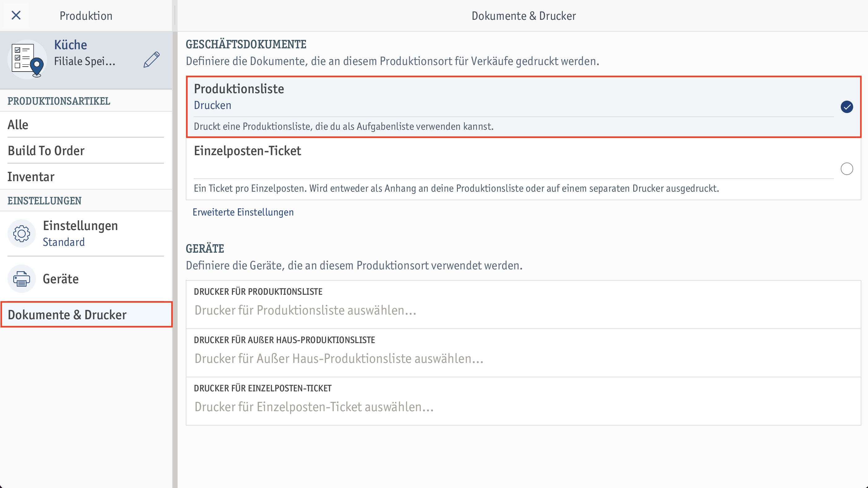
Task: Open the Einstellungen gear icon
Action: point(22,233)
